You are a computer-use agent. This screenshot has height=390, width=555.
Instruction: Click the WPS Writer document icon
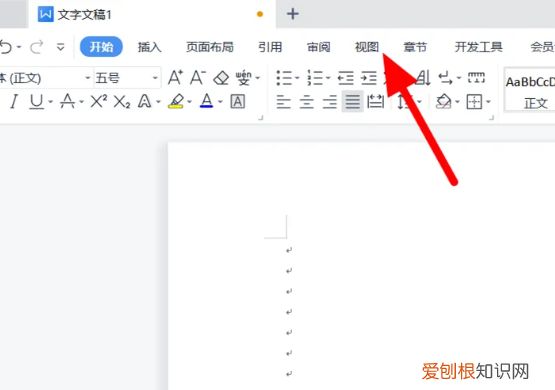point(46,15)
